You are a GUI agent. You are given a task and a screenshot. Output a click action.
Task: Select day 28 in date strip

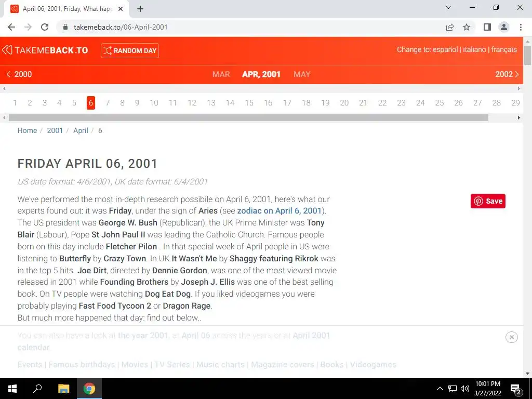pos(496,103)
